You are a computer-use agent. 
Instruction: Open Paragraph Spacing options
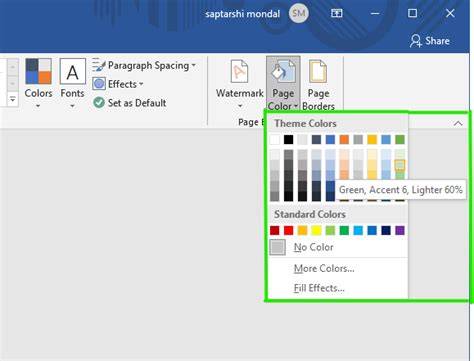144,65
